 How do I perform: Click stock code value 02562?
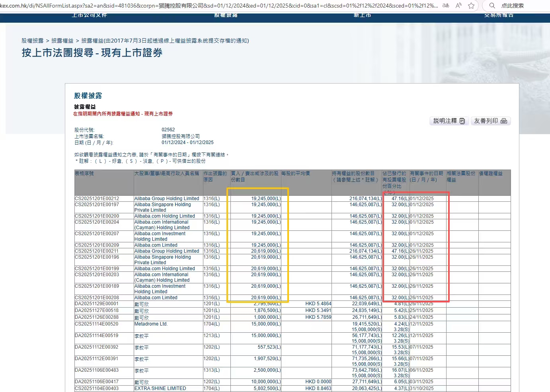(x=168, y=130)
